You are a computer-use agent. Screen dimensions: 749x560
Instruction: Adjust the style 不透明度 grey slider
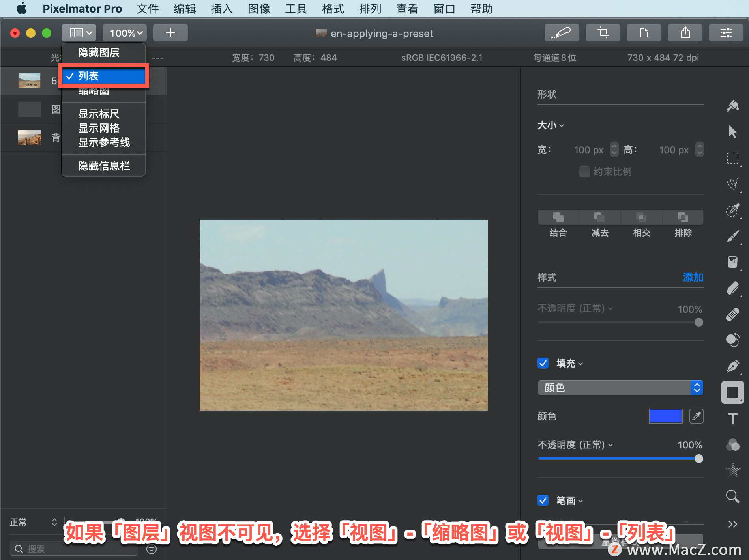[x=620, y=322]
